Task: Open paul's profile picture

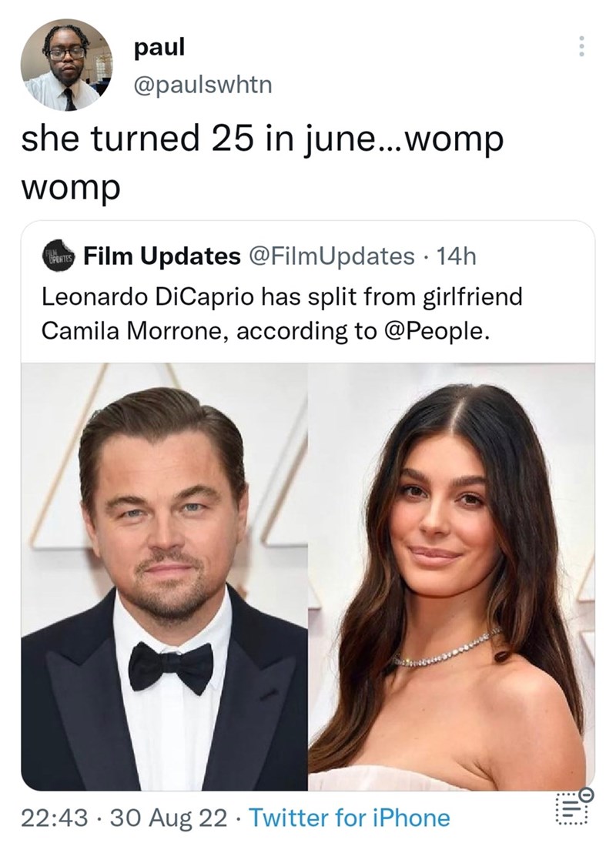Action: pyautogui.click(x=66, y=66)
